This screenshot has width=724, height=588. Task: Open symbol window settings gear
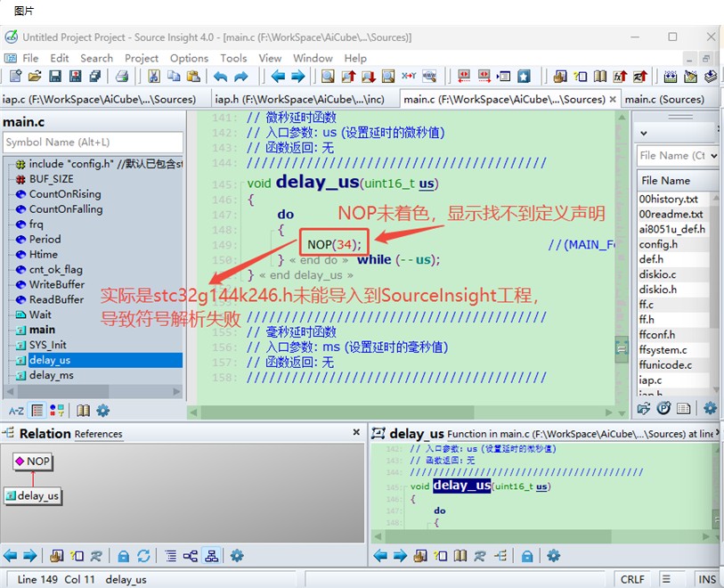[103, 411]
